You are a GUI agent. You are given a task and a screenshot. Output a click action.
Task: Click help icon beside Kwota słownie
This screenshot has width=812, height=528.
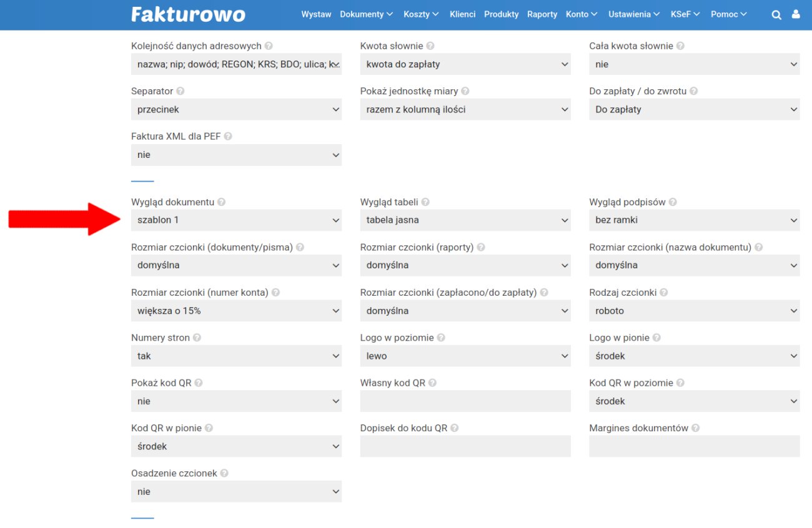click(x=430, y=46)
